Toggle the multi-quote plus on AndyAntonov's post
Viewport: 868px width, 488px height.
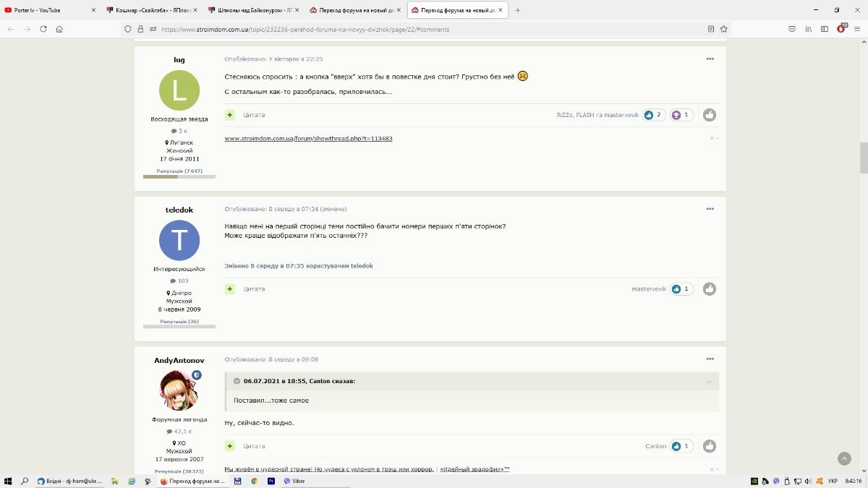(230, 446)
